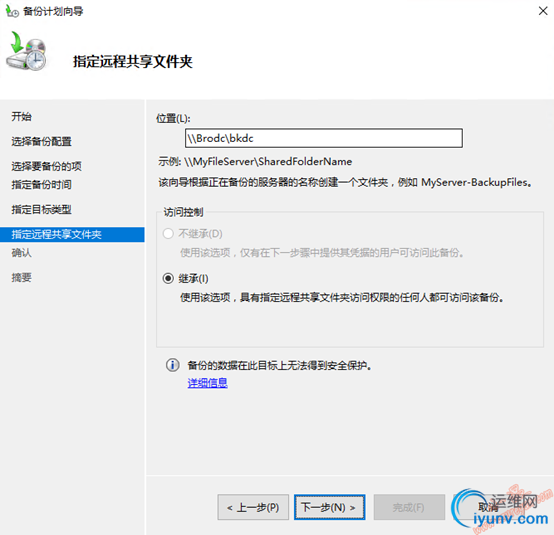The height and width of the screenshot is (535, 554).
Task: Click the 位置(L) path input field
Action: coord(324,138)
